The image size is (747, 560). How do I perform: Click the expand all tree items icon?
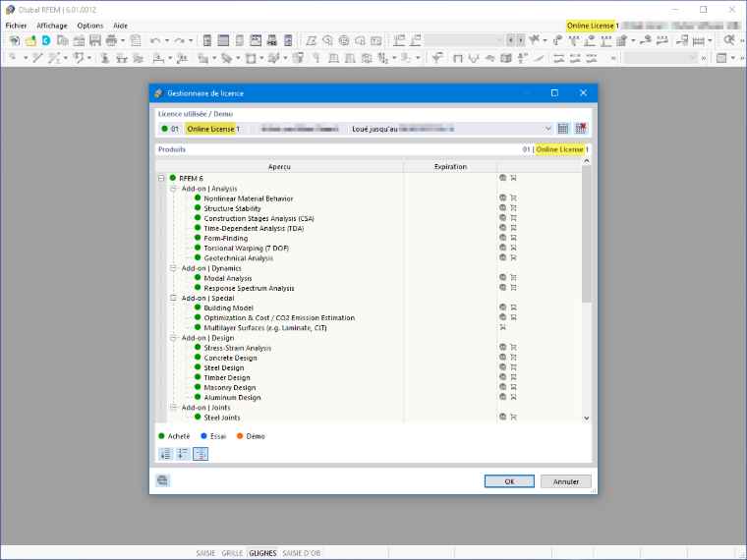(x=165, y=454)
